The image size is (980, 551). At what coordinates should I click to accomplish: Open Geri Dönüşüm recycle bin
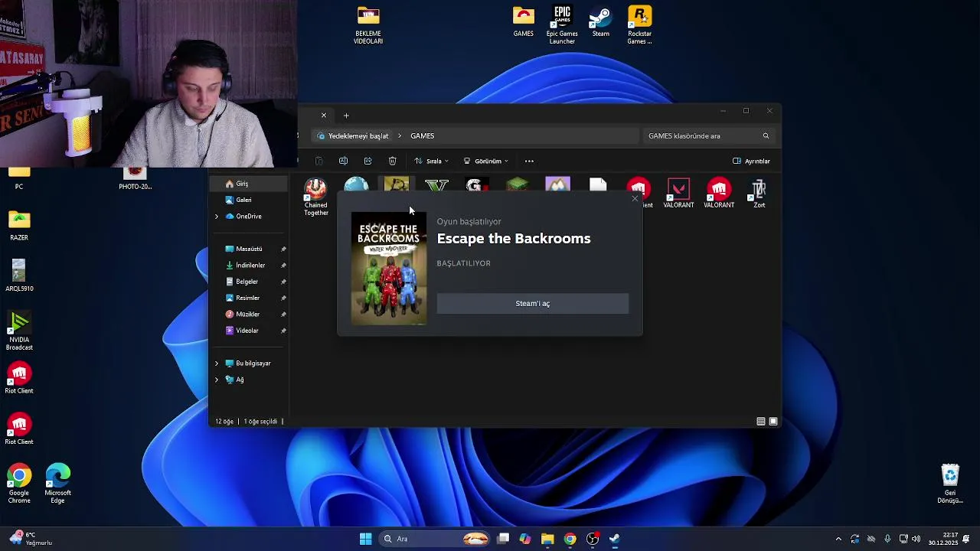coord(950,484)
